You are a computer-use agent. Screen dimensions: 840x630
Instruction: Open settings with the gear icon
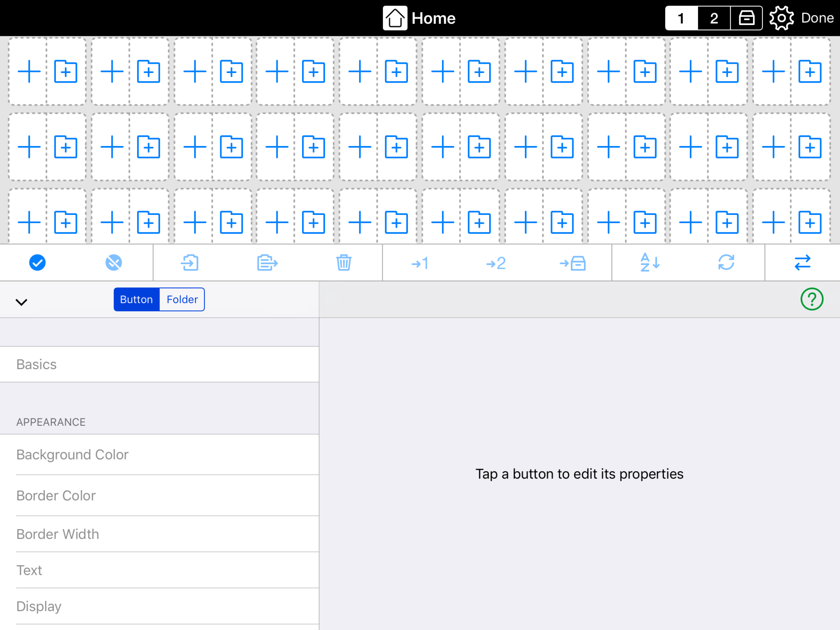pos(781,17)
